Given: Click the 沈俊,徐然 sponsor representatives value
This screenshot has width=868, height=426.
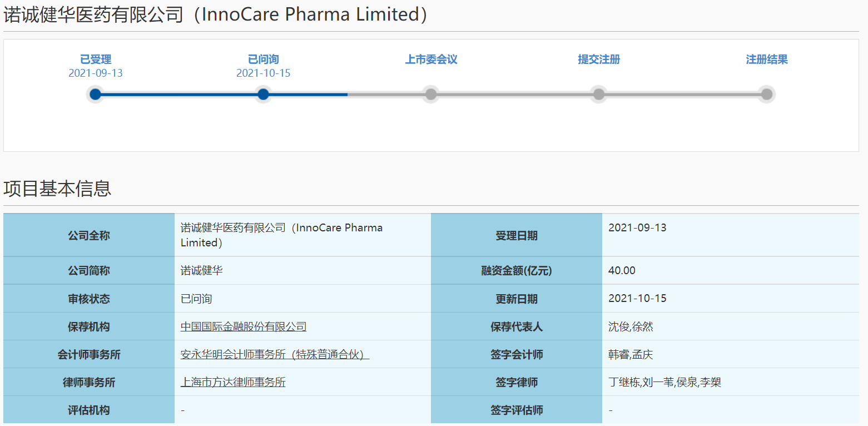Looking at the screenshot, I should [631, 326].
